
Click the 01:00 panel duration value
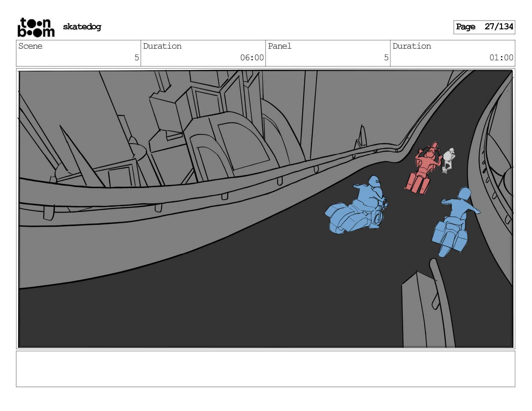point(501,58)
